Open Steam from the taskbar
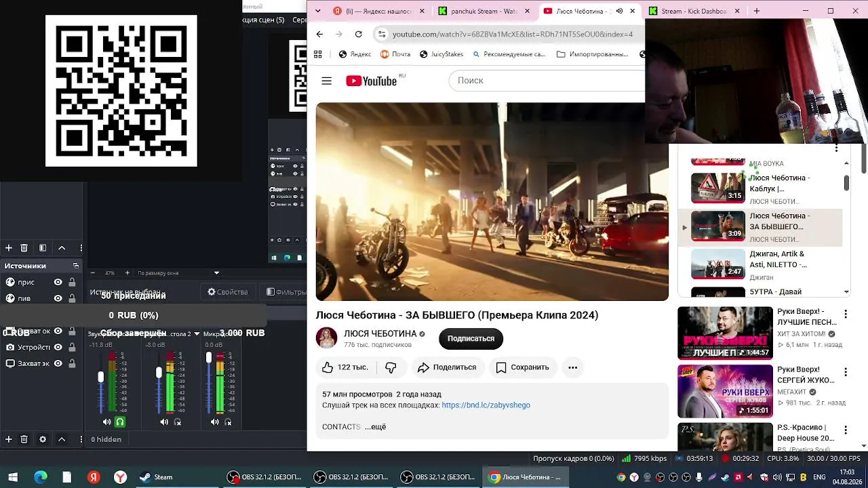Screen dimensions: 868x488 [156, 477]
